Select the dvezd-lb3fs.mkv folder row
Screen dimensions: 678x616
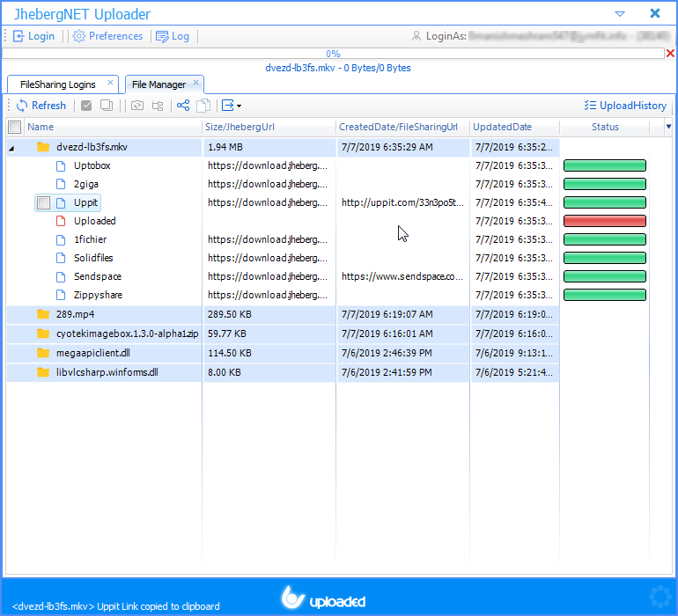coord(283,148)
